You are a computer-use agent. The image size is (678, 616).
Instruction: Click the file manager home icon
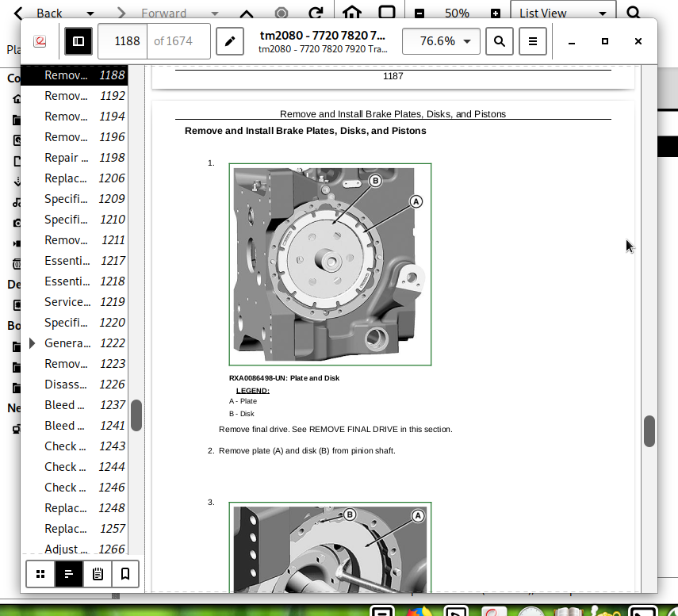coord(352,13)
